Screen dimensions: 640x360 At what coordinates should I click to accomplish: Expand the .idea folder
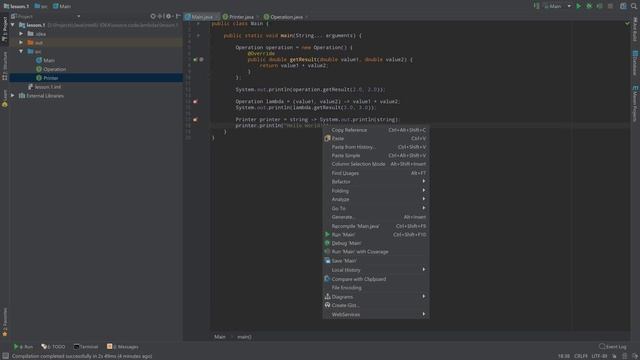[21, 34]
